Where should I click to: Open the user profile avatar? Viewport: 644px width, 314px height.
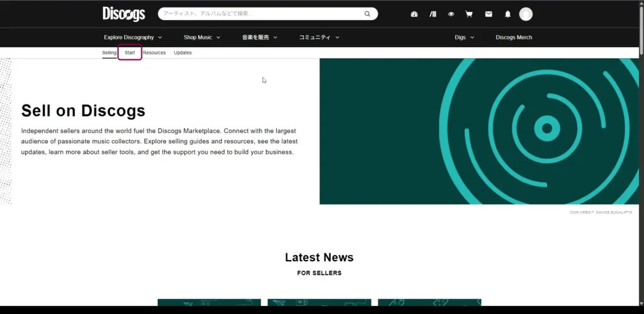coord(526,14)
